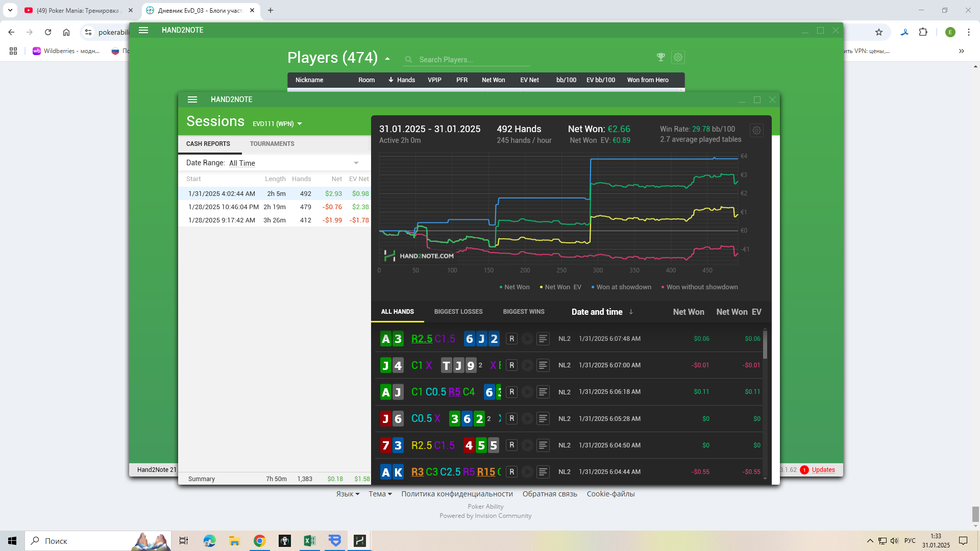The height and width of the screenshot is (551, 980).
Task: Open Hand2Note icon in taskbar
Action: tap(360, 541)
